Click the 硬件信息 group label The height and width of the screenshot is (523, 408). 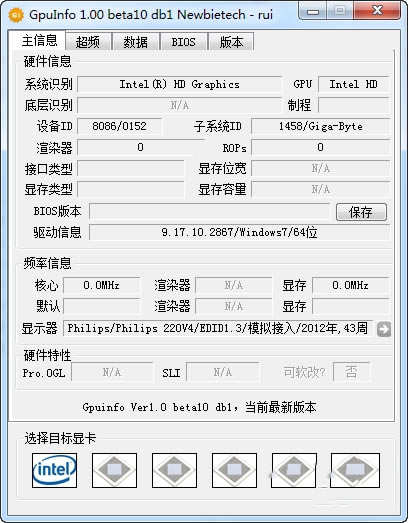(47, 61)
